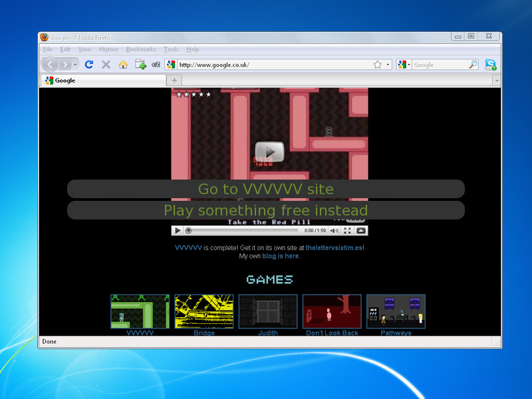This screenshot has width=532, height=399.
Task: Click the Firefox logo in the title bar
Action: tap(45, 37)
